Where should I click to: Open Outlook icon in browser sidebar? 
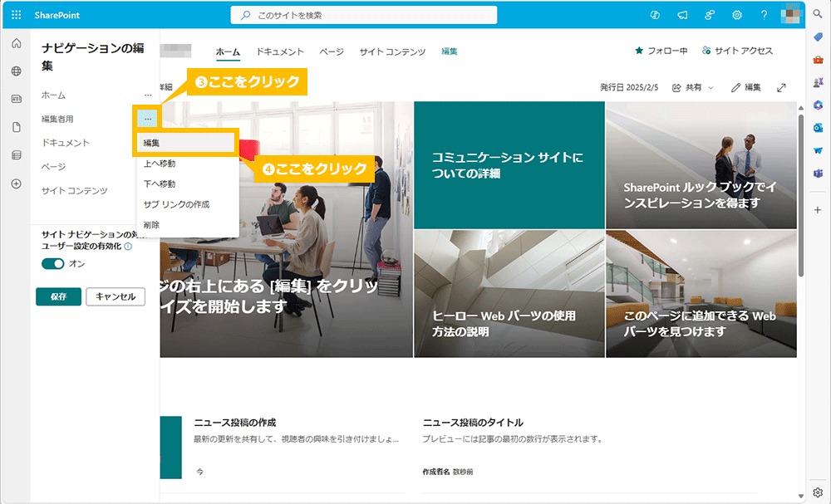point(818,128)
